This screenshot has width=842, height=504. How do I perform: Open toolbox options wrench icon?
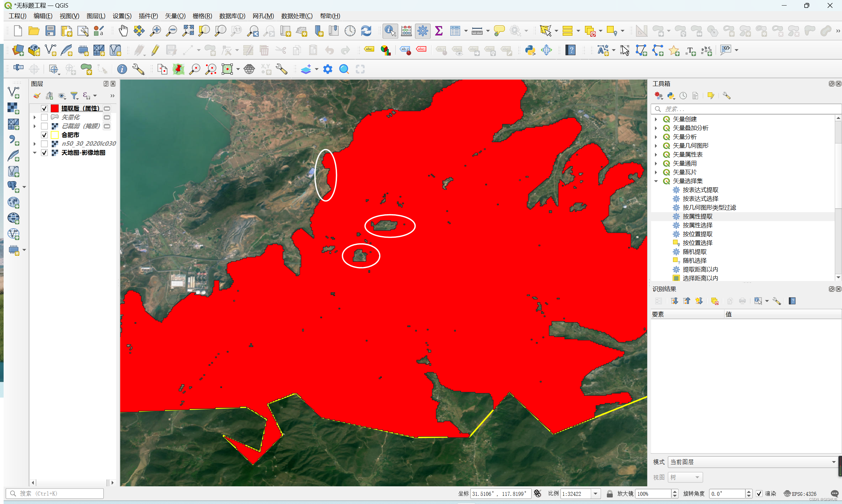tap(726, 96)
